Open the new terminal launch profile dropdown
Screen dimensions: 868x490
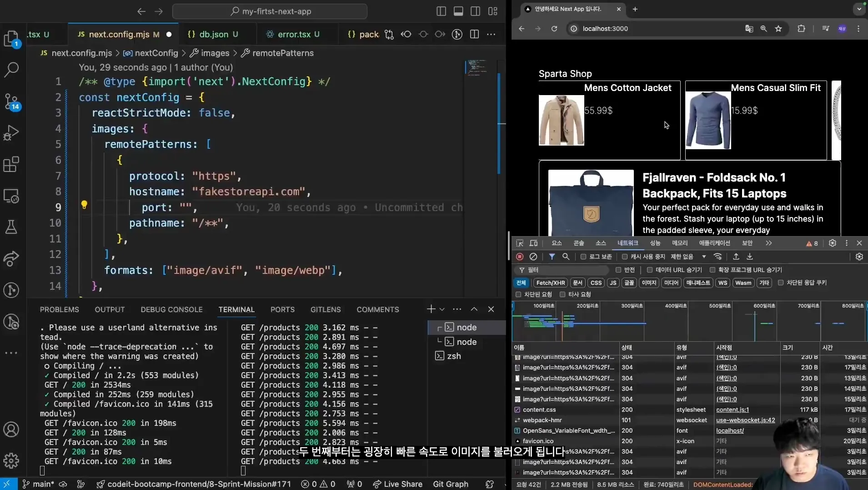point(442,309)
